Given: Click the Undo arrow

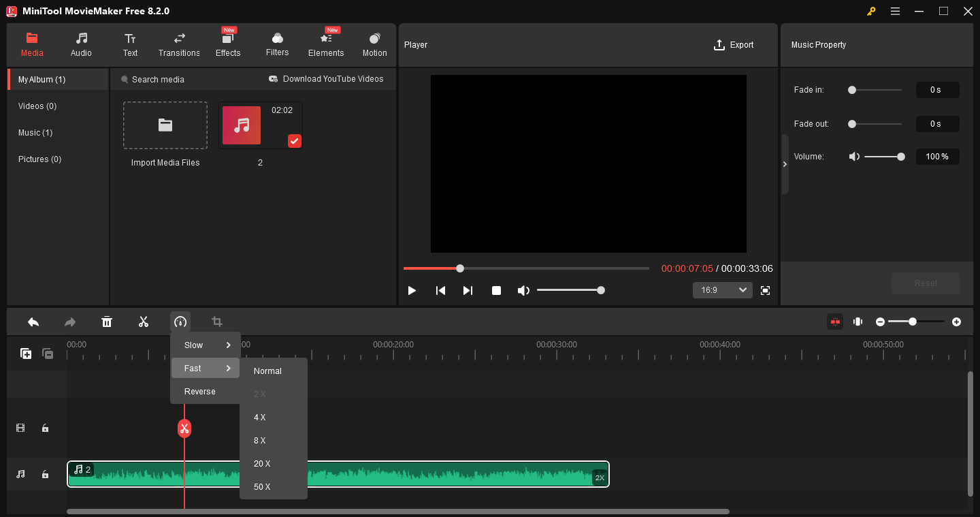Looking at the screenshot, I should (x=33, y=322).
